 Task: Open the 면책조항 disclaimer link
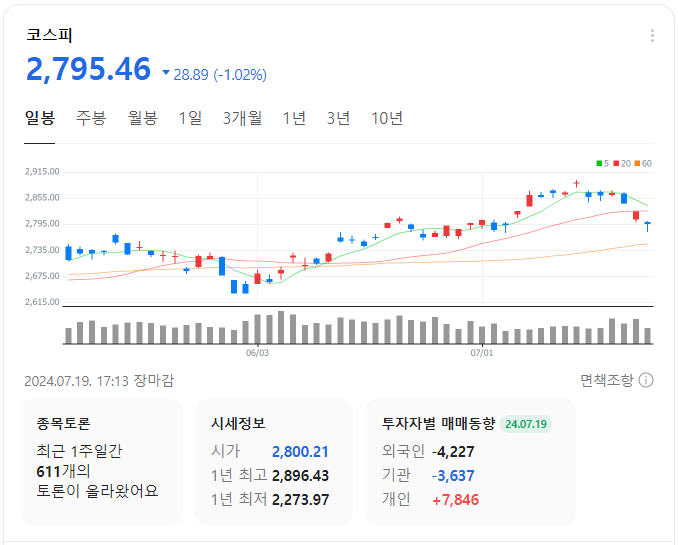tap(607, 380)
